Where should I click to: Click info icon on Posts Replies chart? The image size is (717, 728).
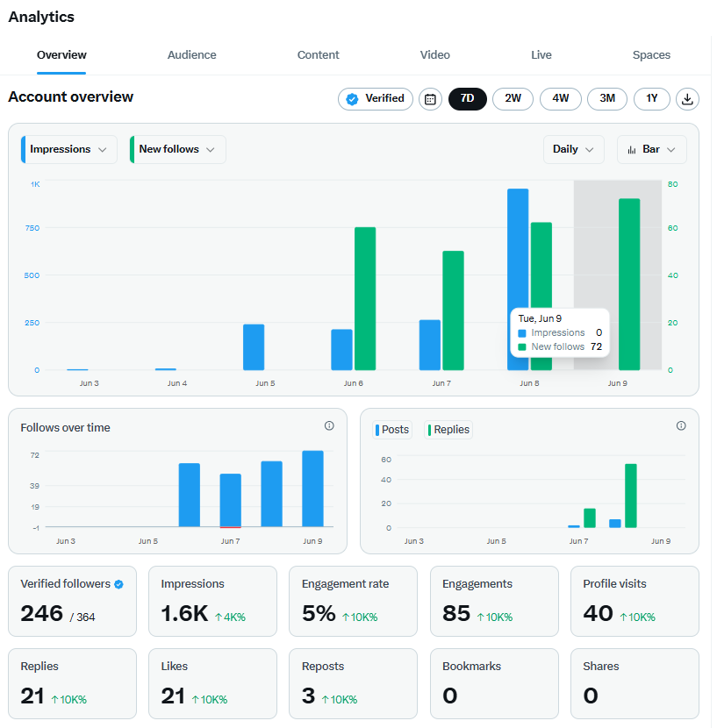coord(681,425)
